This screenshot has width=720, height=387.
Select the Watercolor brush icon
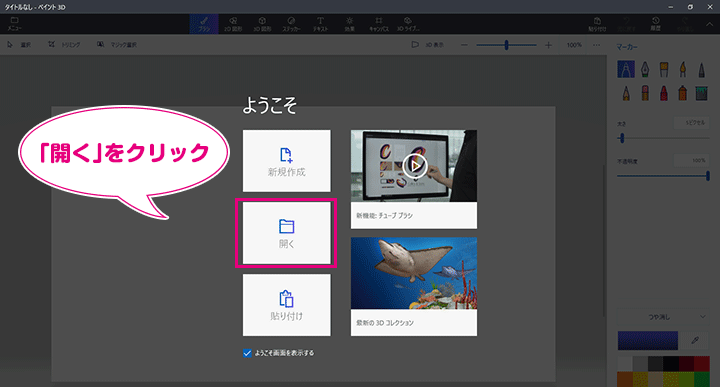(x=683, y=69)
